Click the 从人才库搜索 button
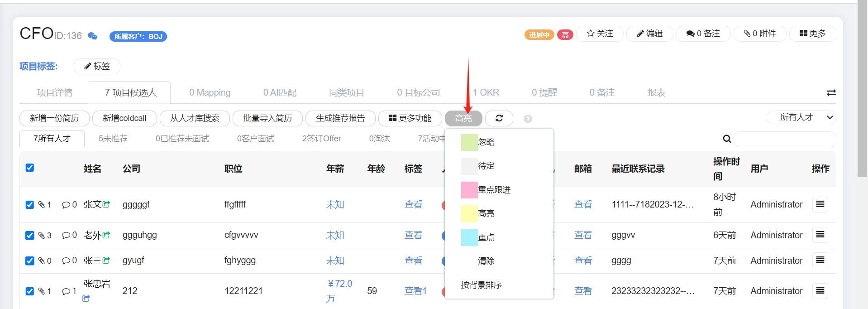This screenshot has width=868, height=309. tap(195, 118)
